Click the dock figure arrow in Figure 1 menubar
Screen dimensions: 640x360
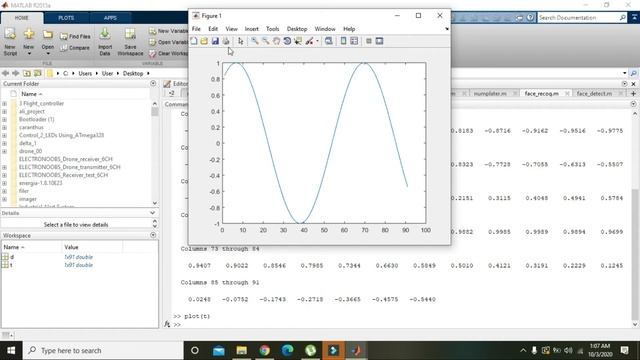coord(447,29)
